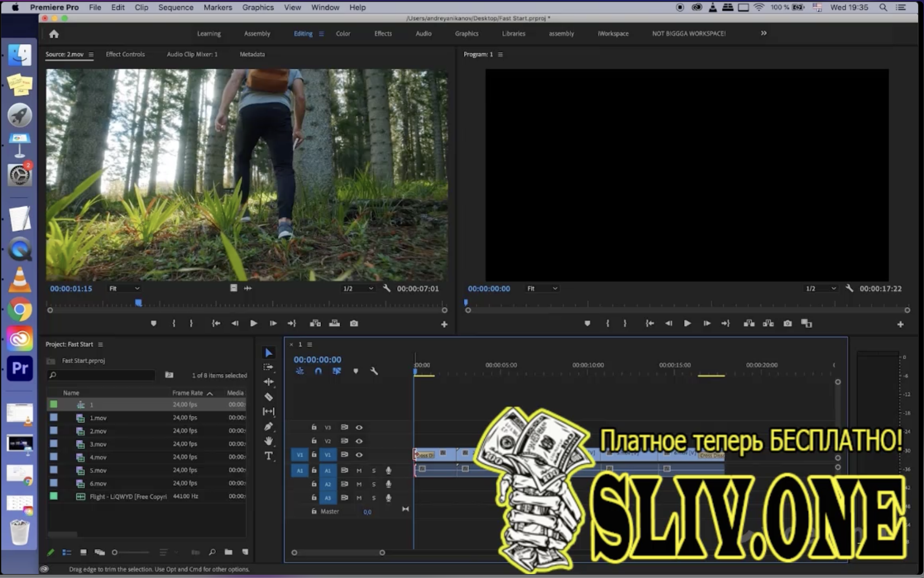Select the Ripple Edit tool

268,382
